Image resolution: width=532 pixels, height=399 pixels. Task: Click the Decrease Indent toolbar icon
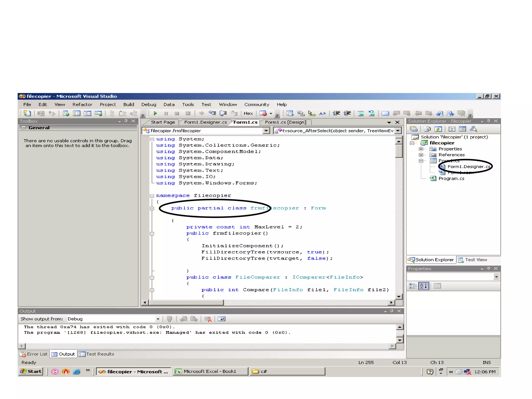tap(336, 113)
